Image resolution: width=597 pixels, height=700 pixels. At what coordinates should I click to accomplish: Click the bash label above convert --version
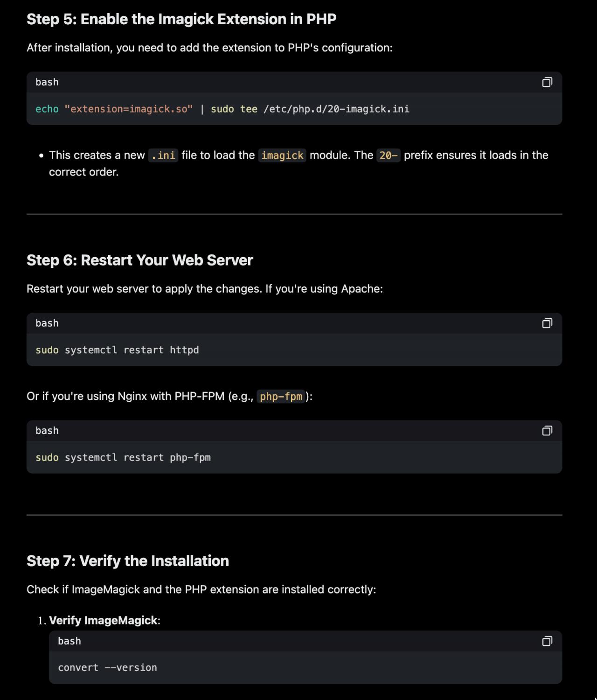pyautogui.click(x=69, y=641)
